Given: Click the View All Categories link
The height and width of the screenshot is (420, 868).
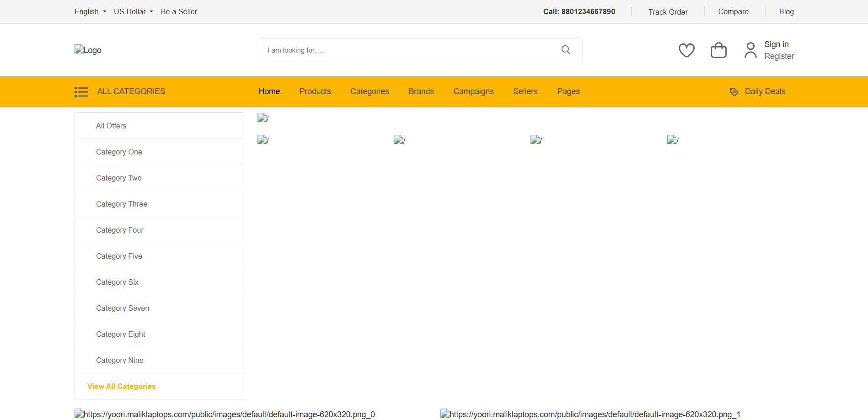Looking at the screenshot, I should (121, 386).
